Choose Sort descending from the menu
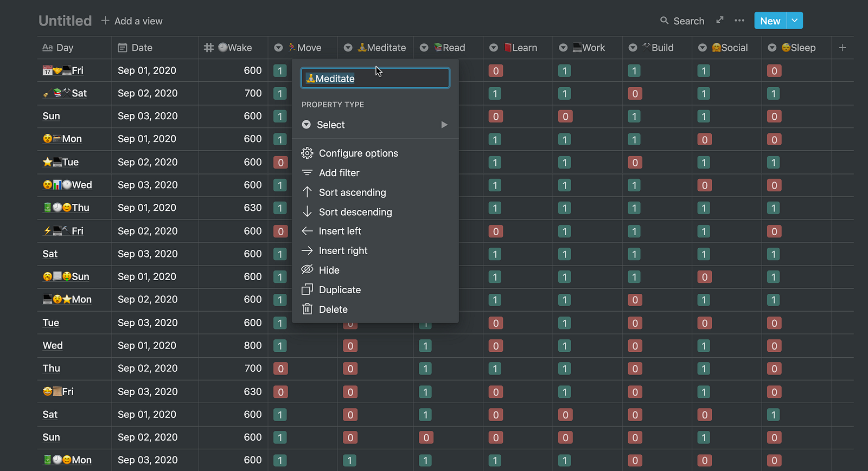The image size is (868, 471). pos(355,212)
